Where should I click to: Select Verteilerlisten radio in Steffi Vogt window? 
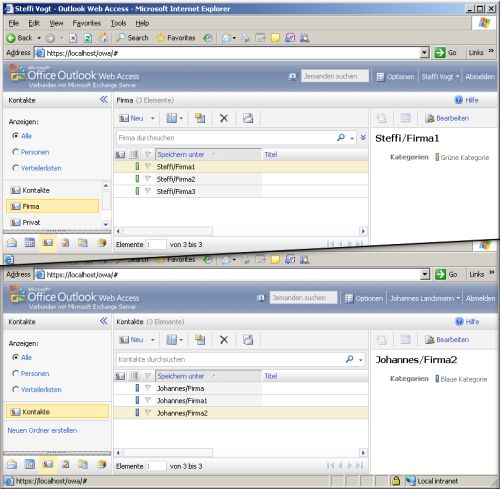(15, 168)
